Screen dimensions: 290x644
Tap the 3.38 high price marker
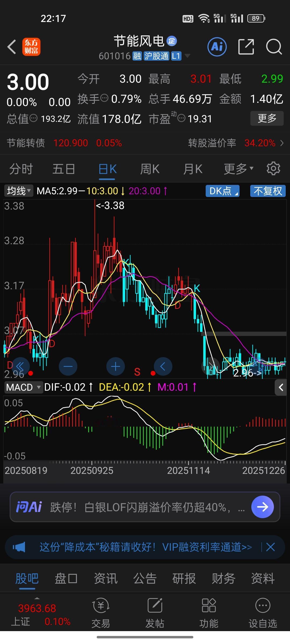(x=110, y=206)
